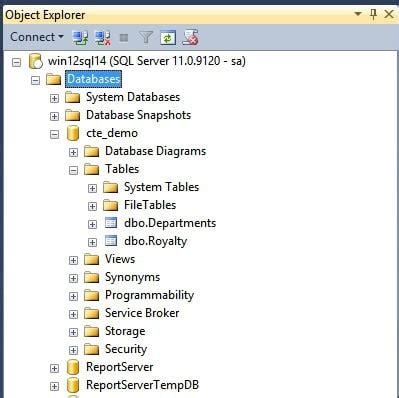The height and width of the screenshot is (398, 399).
Task: Expand the Service Broker node
Action: [73, 314]
